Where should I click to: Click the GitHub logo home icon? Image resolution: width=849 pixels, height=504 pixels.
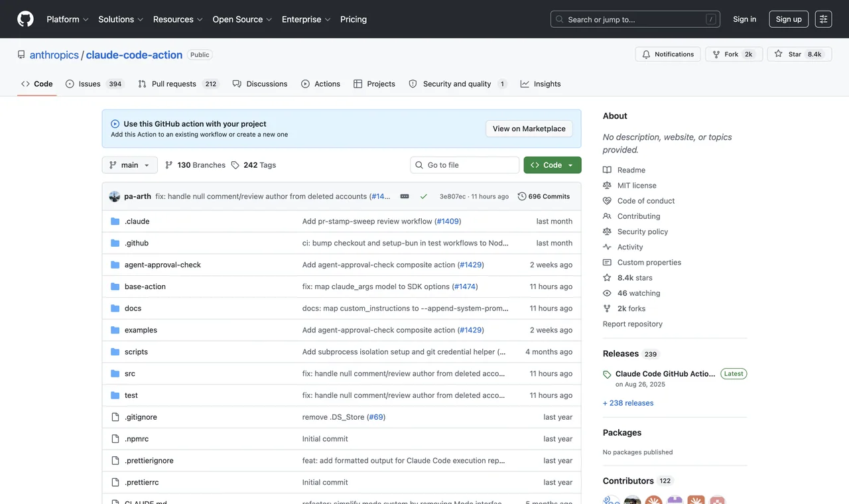tap(25, 19)
